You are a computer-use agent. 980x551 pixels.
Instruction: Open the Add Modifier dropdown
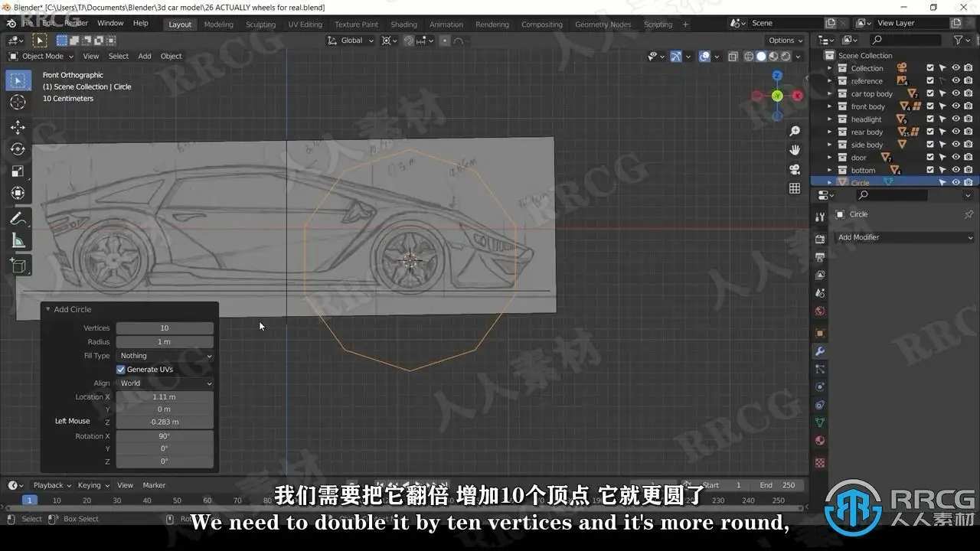pos(904,237)
